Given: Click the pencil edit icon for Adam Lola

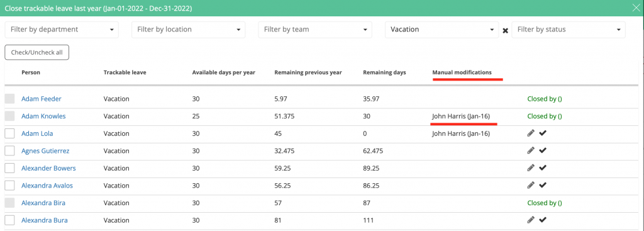Looking at the screenshot, I should pyautogui.click(x=531, y=133).
